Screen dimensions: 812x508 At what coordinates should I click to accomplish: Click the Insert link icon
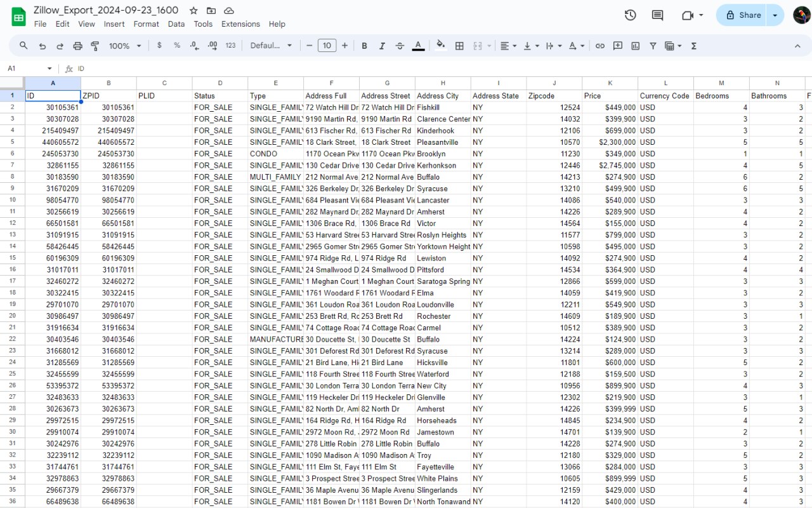click(x=599, y=46)
